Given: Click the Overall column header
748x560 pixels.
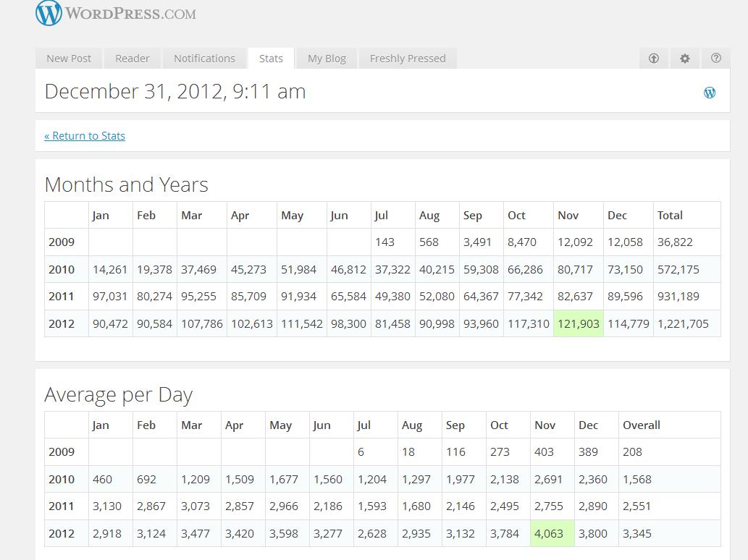Looking at the screenshot, I should 642,425.
